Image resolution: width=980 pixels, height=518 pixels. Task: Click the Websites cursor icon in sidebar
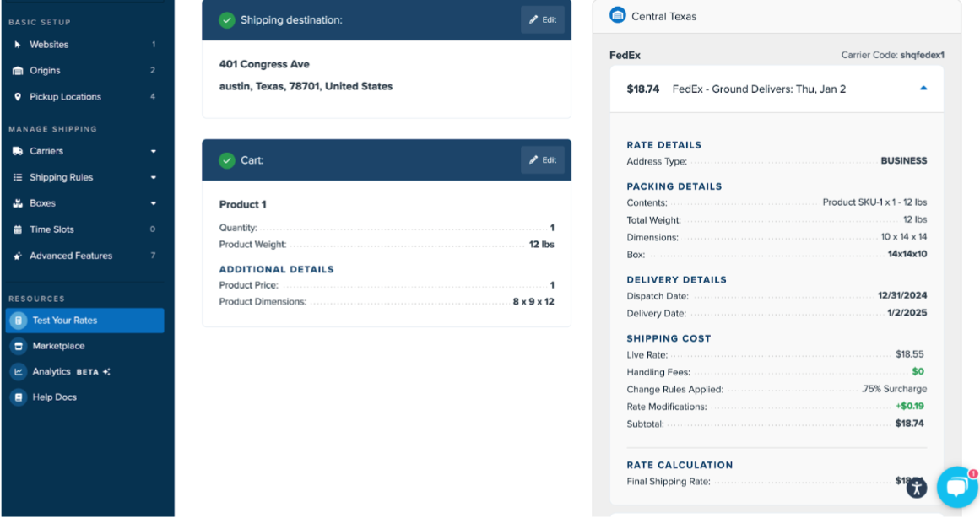(18, 45)
